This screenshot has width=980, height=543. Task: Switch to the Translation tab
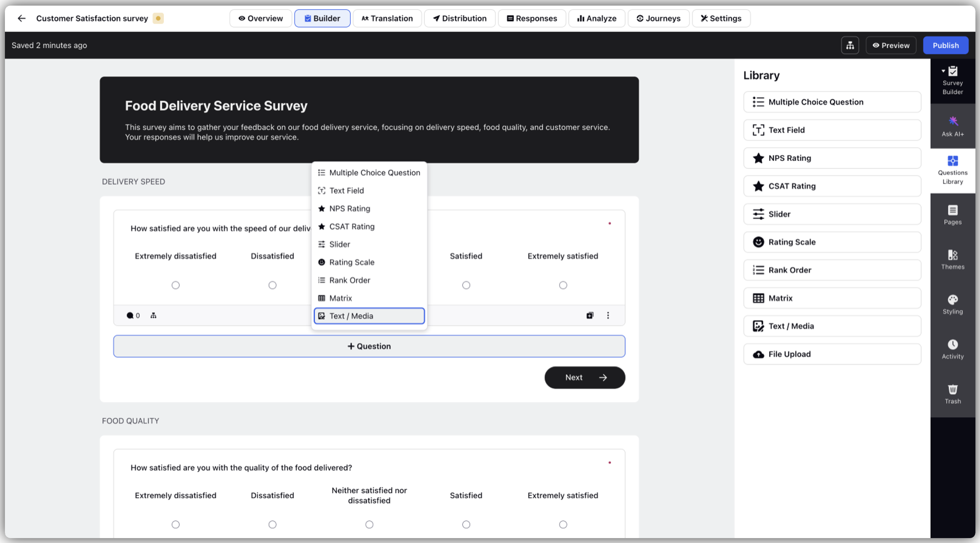pos(387,18)
